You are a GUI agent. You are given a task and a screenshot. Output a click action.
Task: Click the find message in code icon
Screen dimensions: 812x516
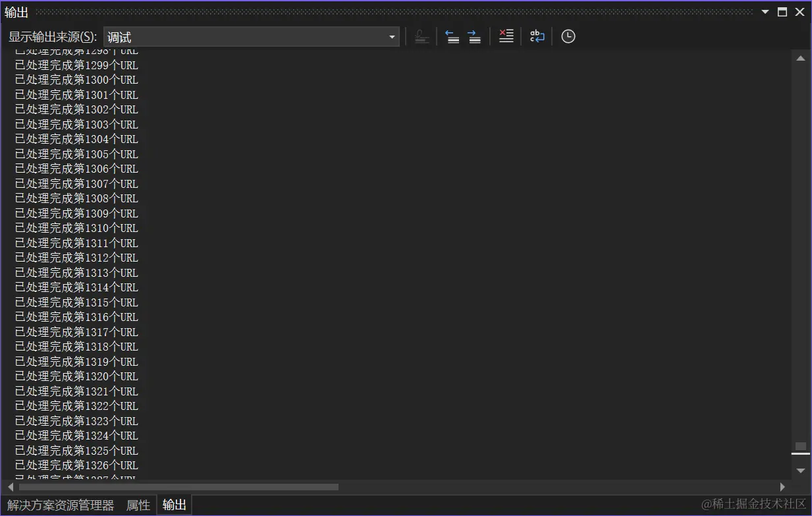click(422, 37)
